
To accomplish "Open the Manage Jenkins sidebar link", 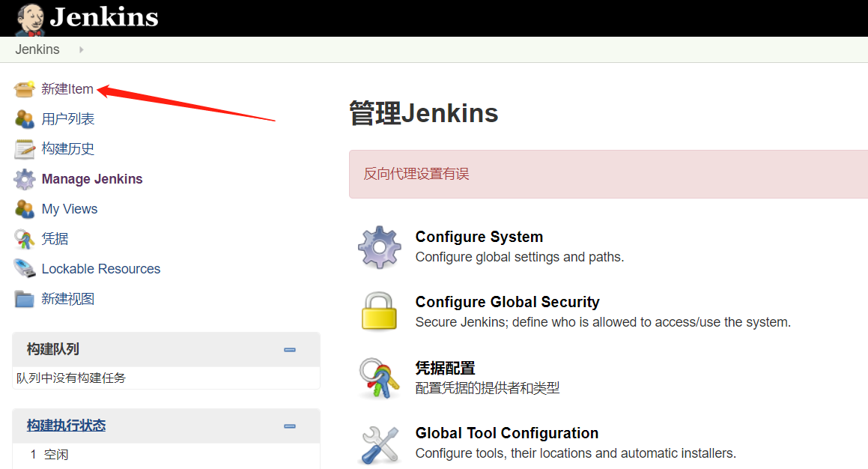I will click(x=92, y=179).
